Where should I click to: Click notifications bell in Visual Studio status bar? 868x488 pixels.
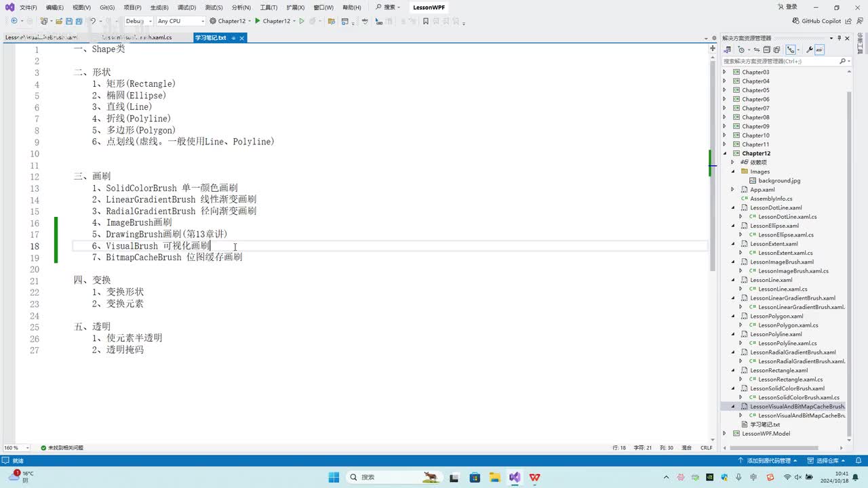click(x=859, y=460)
